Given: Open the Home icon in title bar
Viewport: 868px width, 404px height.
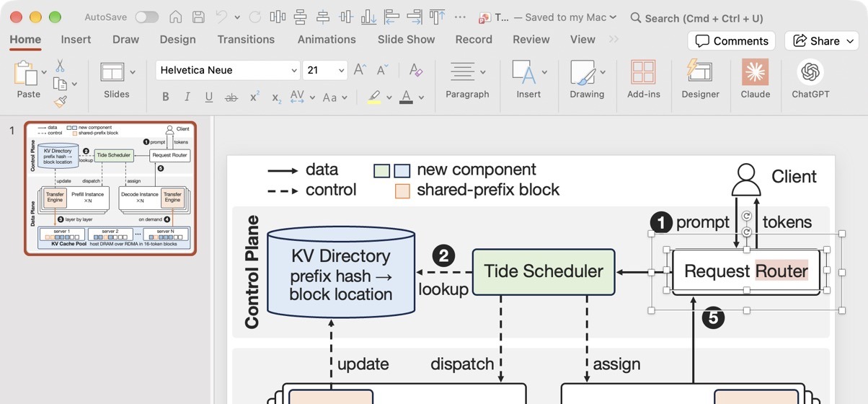Looking at the screenshot, I should pyautogui.click(x=175, y=17).
